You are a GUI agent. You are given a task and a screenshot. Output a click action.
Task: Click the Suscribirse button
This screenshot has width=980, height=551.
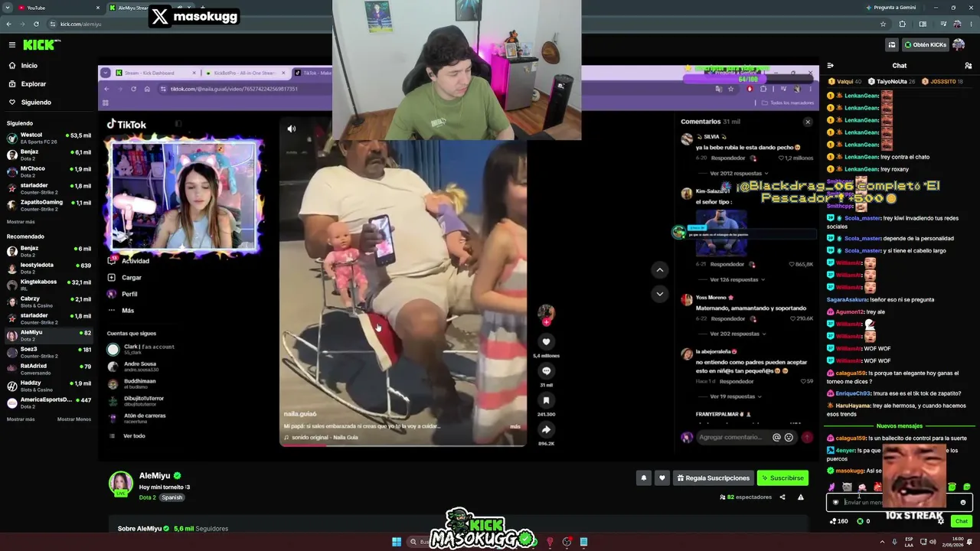tap(782, 478)
